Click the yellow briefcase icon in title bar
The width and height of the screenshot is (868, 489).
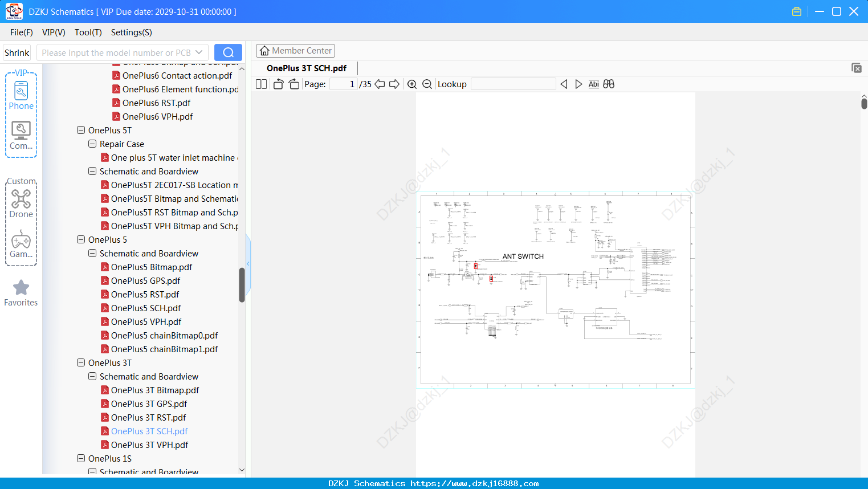click(x=797, y=11)
